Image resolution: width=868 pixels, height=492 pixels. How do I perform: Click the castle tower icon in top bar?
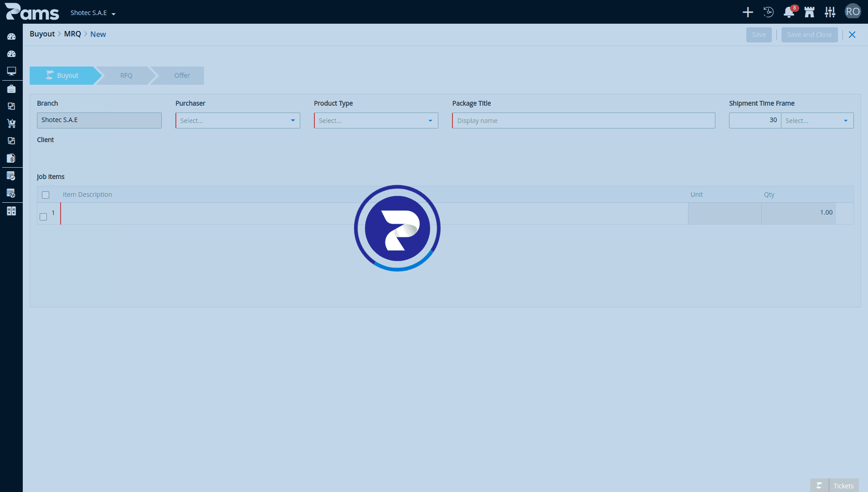[809, 12]
